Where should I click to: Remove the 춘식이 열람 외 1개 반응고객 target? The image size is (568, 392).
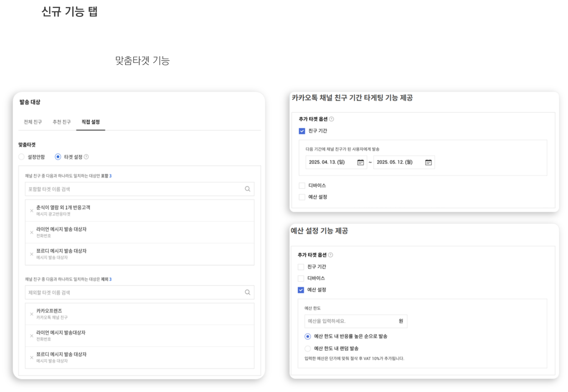tap(31, 210)
